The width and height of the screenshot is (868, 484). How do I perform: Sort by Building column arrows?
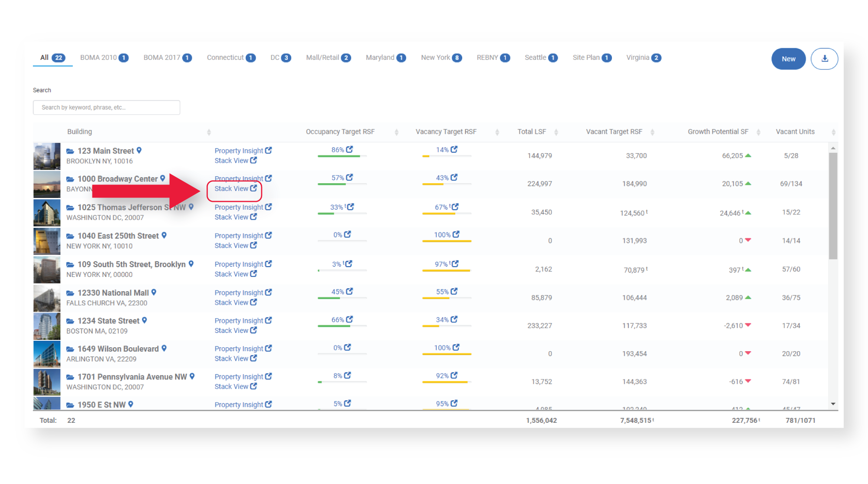[209, 132]
